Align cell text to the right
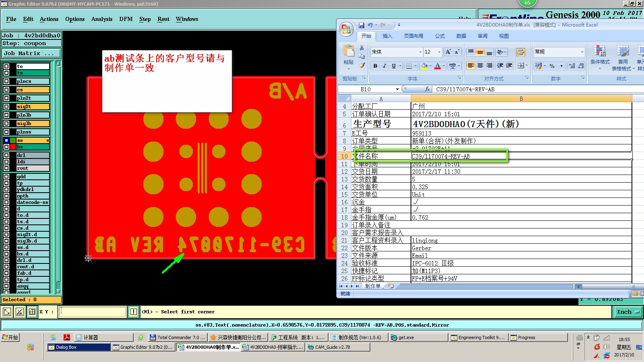Image resolution: width=644 pixels, height=362 pixels. coord(489,66)
